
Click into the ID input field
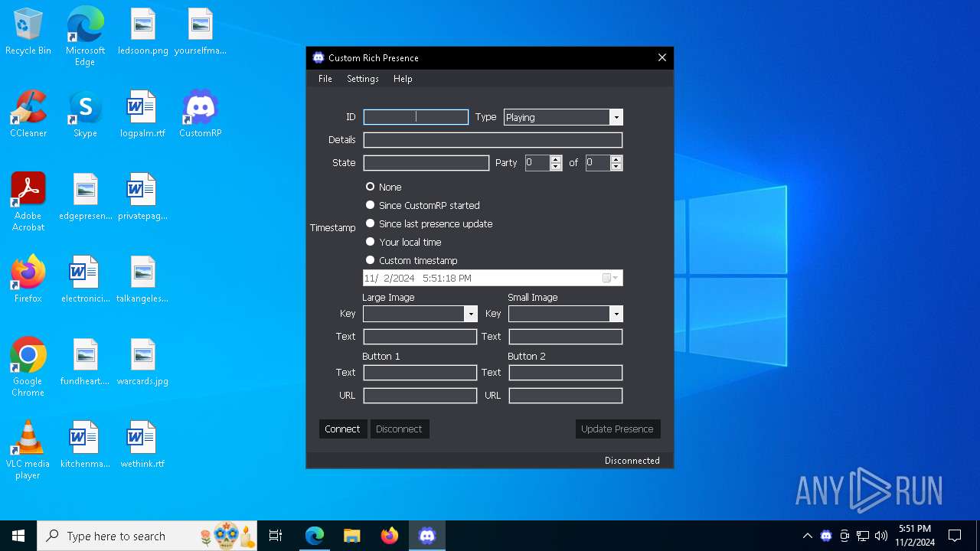[416, 117]
